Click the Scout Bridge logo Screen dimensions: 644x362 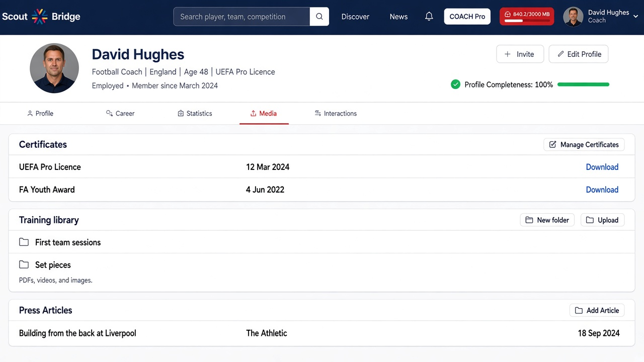(41, 17)
